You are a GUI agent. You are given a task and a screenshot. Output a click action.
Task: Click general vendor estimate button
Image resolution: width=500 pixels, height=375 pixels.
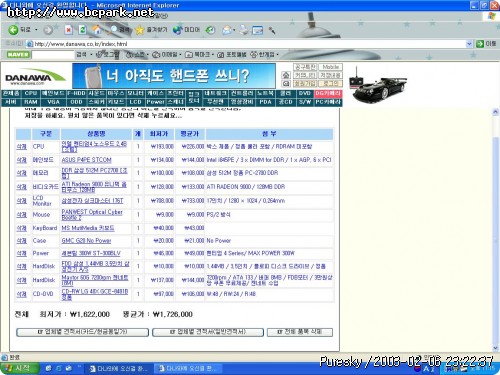208,332
